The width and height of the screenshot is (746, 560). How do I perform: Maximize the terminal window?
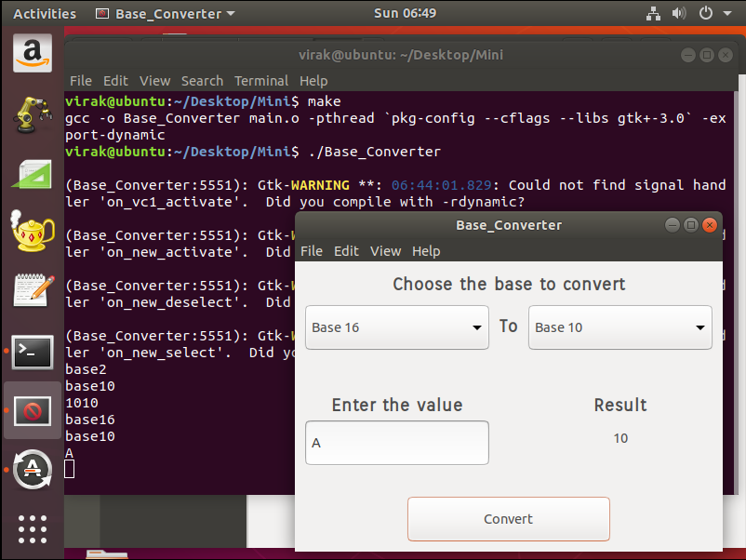707,55
